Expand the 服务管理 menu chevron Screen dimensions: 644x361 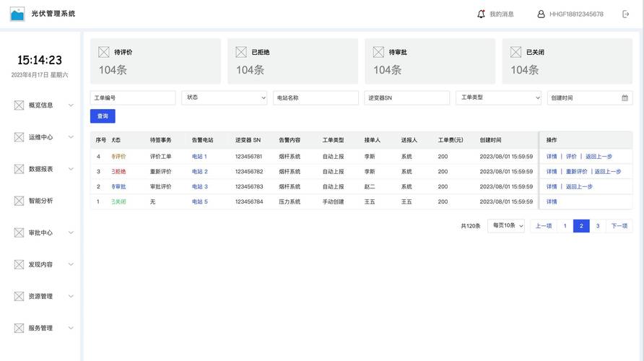71,328
